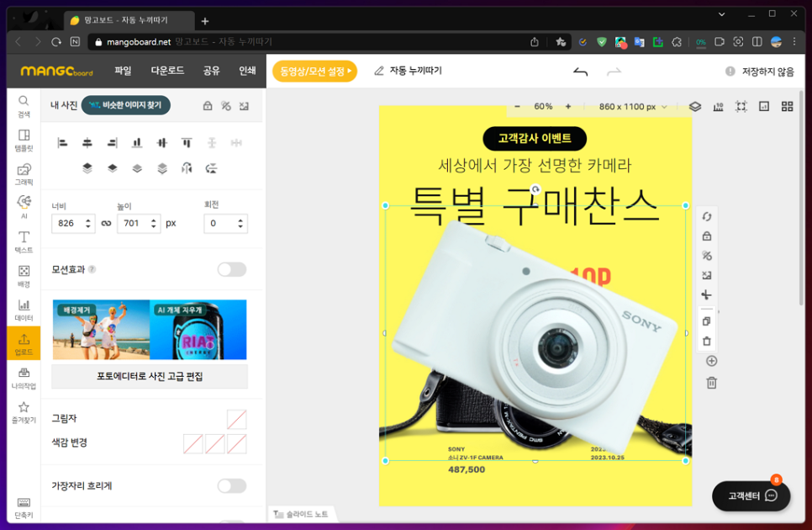Select the 망고보드 browser tab
Screen dimensions: 812x530
tap(129, 20)
